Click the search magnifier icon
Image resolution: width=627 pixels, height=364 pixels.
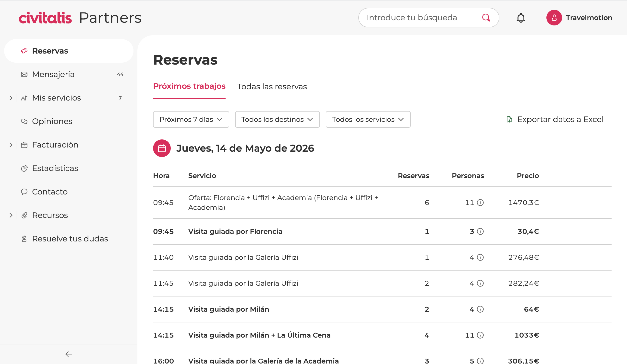(x=486, y=18)
